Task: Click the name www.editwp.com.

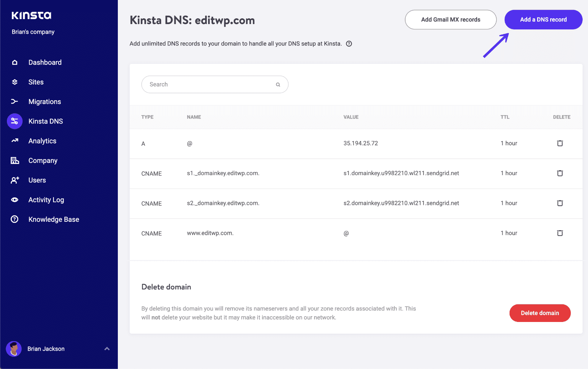Action: (x=210, y=232)
